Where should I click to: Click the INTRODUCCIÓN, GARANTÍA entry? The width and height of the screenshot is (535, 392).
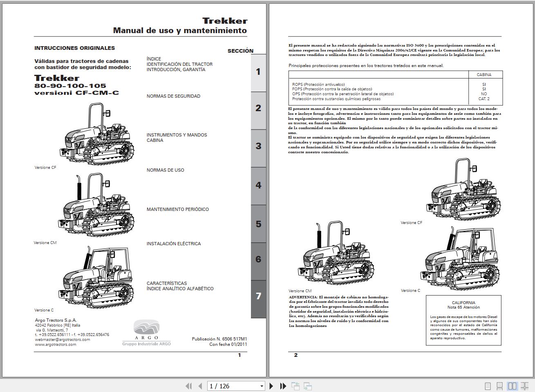coord(176,70)
